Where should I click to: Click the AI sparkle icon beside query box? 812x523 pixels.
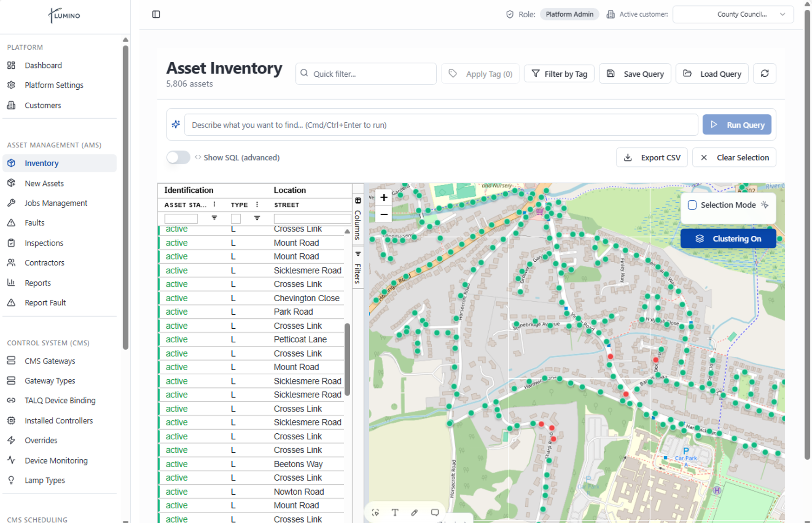176,125
